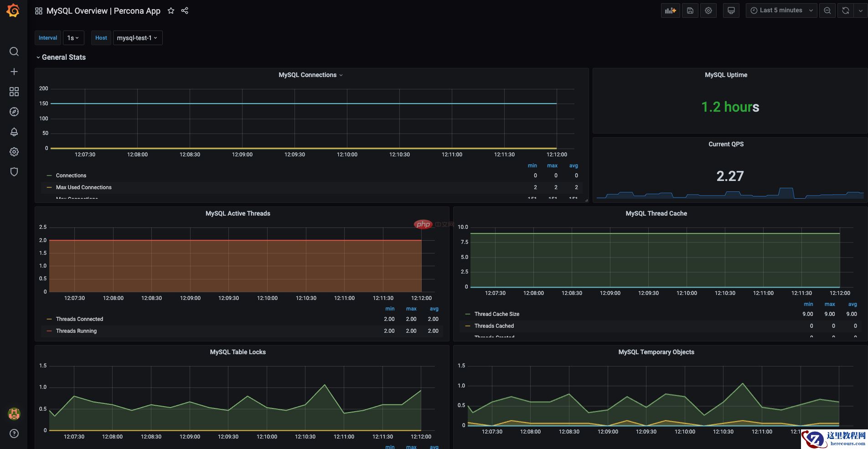Sort Active Threads legend by min
The image size is (868, 449).
390,309
